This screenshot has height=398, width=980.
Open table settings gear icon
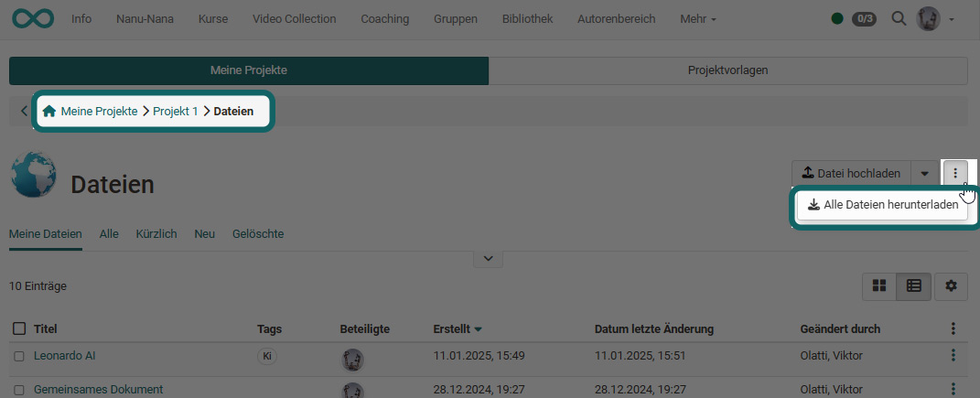tap(951, 286)
